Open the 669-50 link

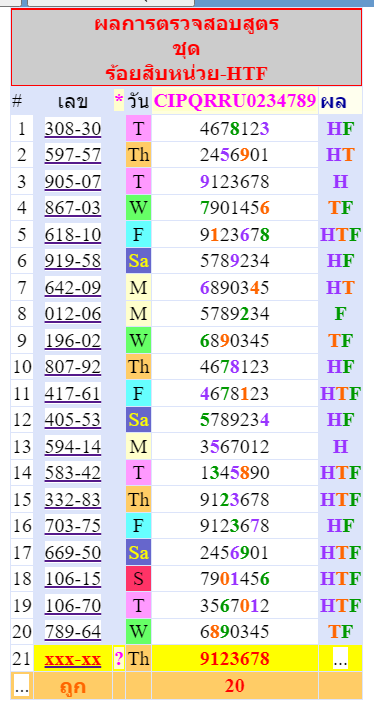click(73, 552)
